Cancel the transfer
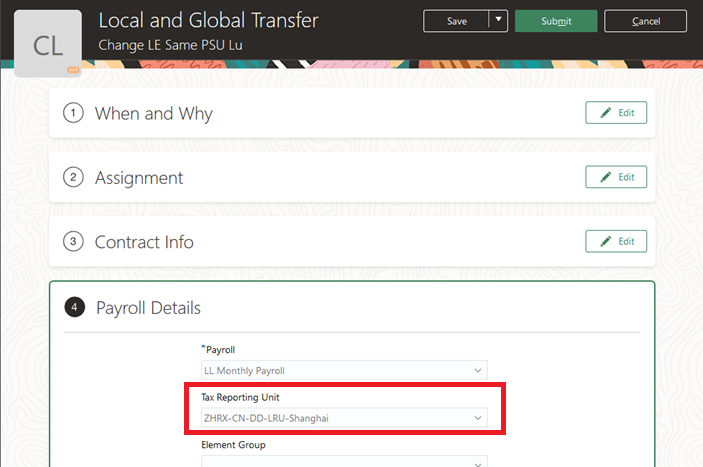 (x=645, y=21)
